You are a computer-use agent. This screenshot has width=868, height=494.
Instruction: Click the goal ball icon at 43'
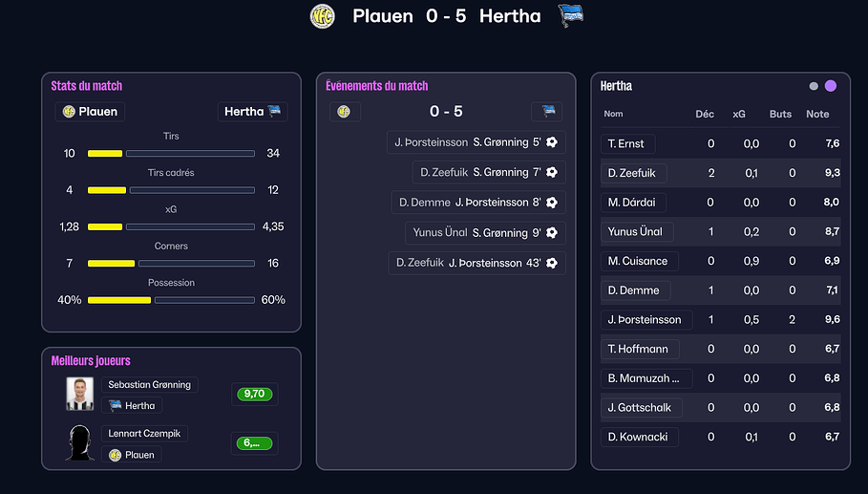tap(552, 263)
